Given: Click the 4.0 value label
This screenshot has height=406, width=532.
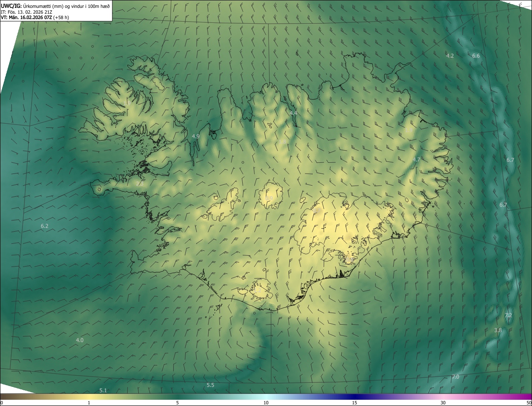Looking at the screenshot, I should pyautogui.click(x=79, y=340).
